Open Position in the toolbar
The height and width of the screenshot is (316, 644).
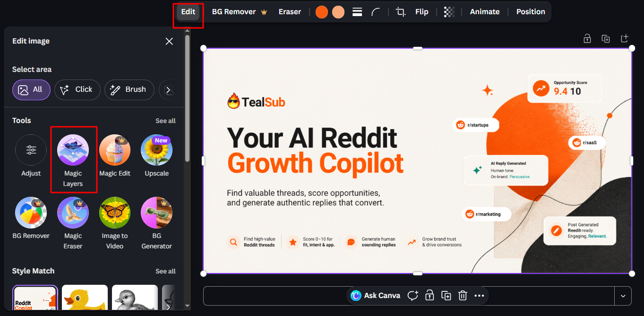tap(531, 12)
